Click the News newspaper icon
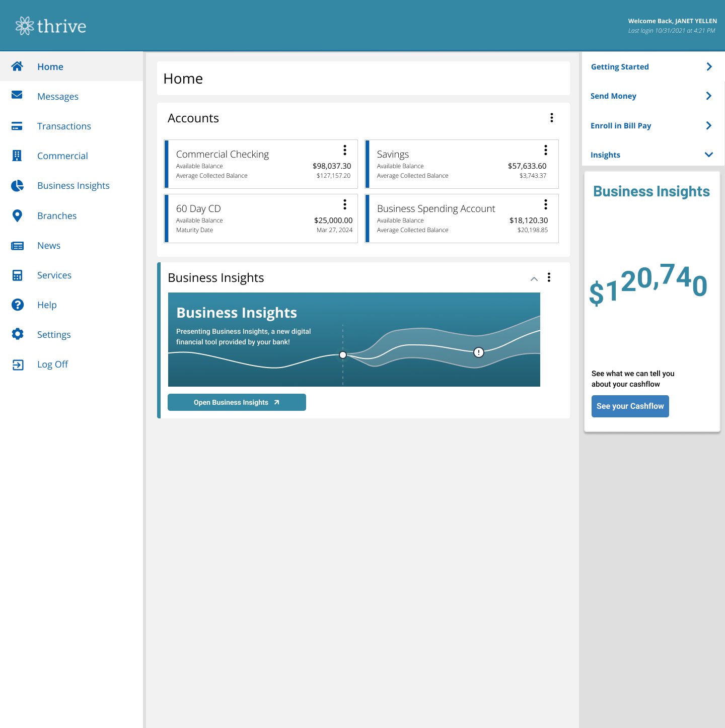 17,246
